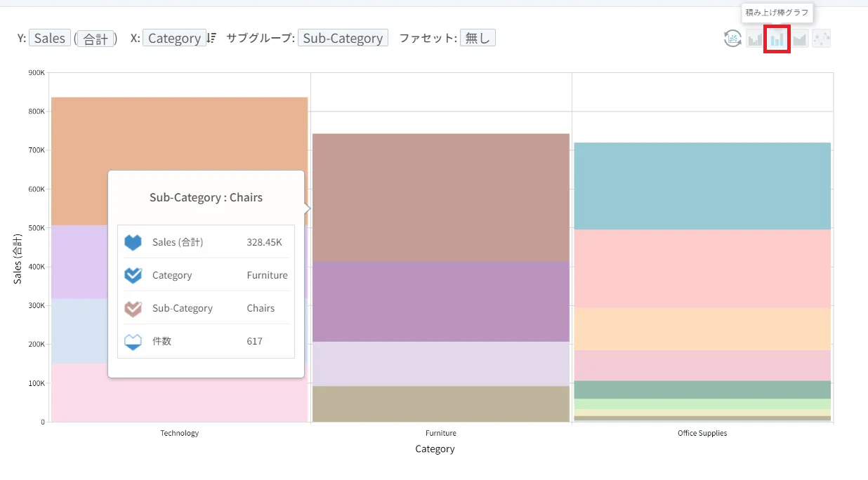Switch to area chart icon

tap(800, 39)
